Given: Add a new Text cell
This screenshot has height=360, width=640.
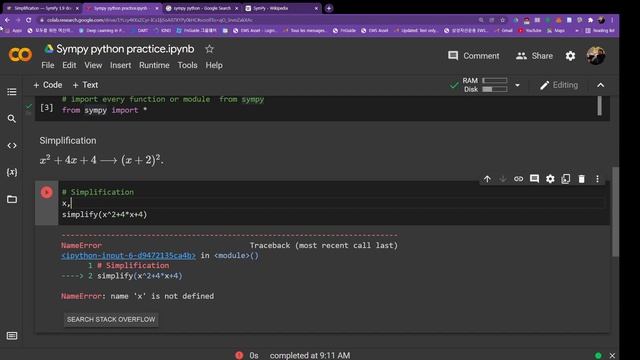Looking at the screenshot, I should [x=85, y=85].
